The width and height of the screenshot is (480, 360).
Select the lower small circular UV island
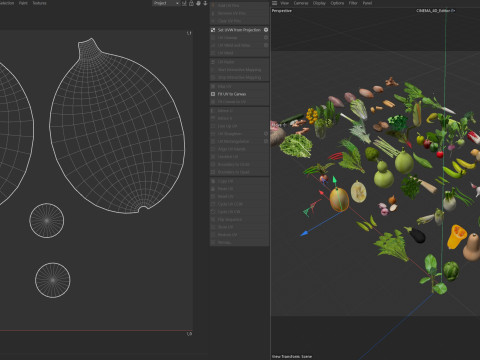[x=53, y=280]
